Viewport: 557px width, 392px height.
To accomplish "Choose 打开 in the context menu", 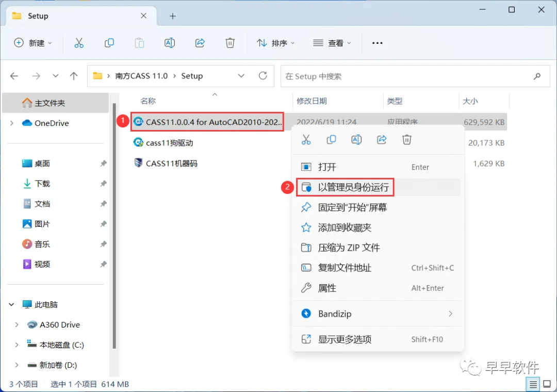I will (x=378, y=167).
